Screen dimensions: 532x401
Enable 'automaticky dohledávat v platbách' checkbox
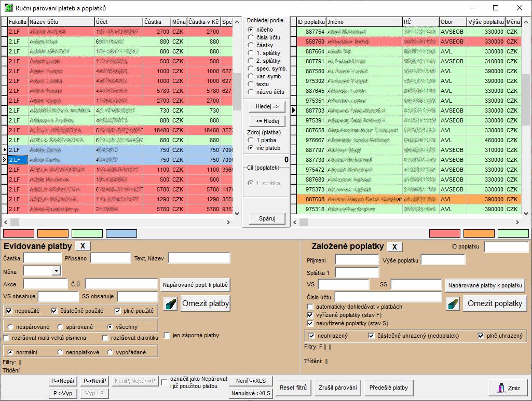310,307
